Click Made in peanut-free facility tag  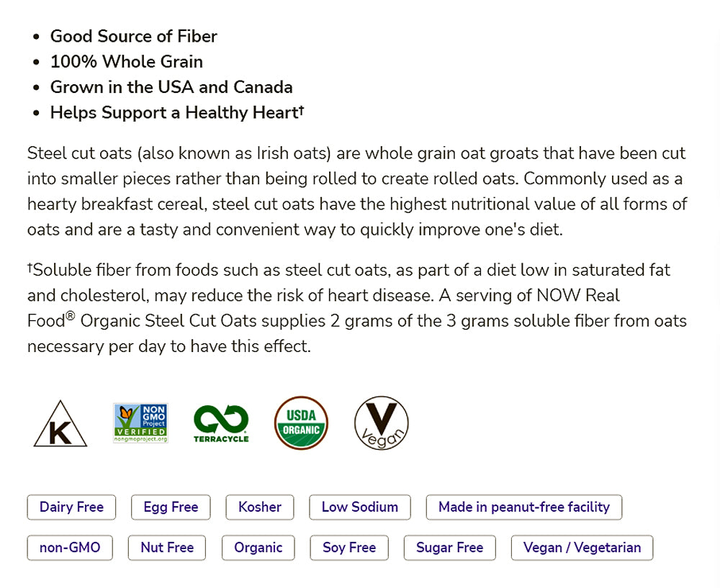(x=524, y=507)
